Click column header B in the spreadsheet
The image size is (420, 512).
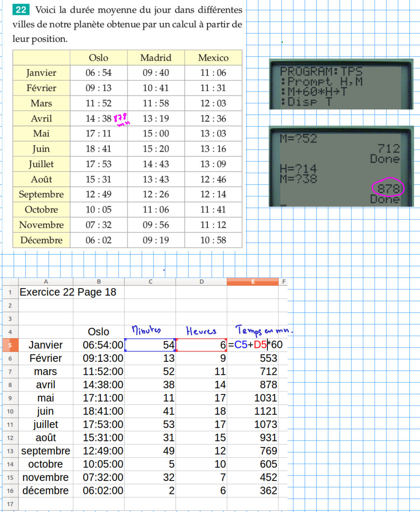pos(99,282)
